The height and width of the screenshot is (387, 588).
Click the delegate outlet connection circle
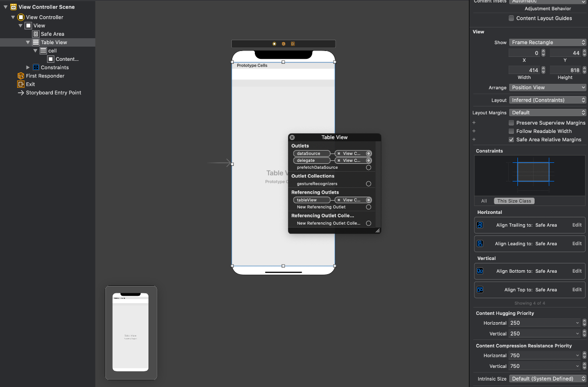368,160
